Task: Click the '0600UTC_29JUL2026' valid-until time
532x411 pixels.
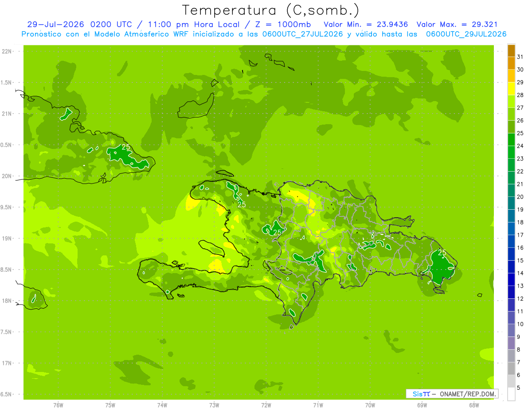Action: click(x=466, y=34)
